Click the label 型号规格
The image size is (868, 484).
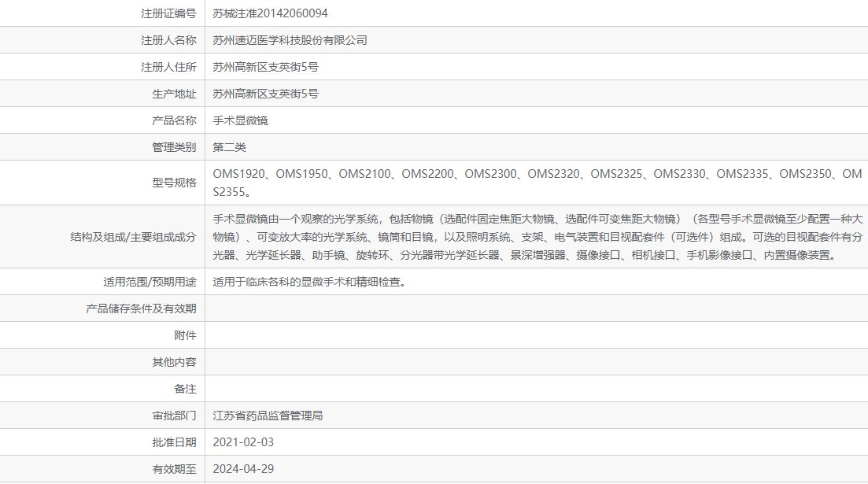click(174, 183)
